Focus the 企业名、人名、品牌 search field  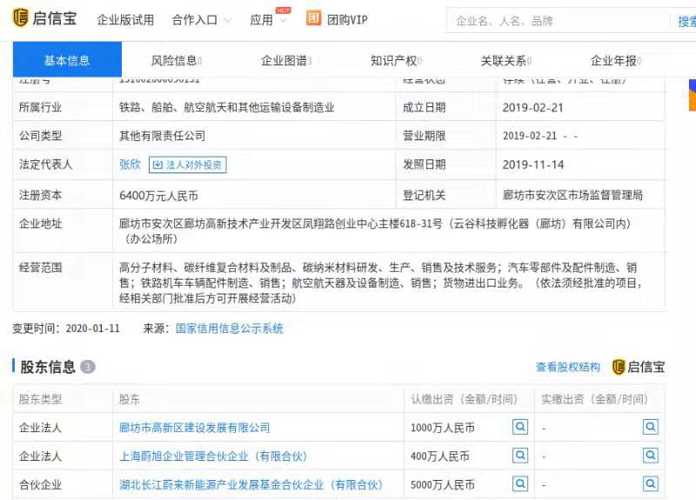(559, 21)
